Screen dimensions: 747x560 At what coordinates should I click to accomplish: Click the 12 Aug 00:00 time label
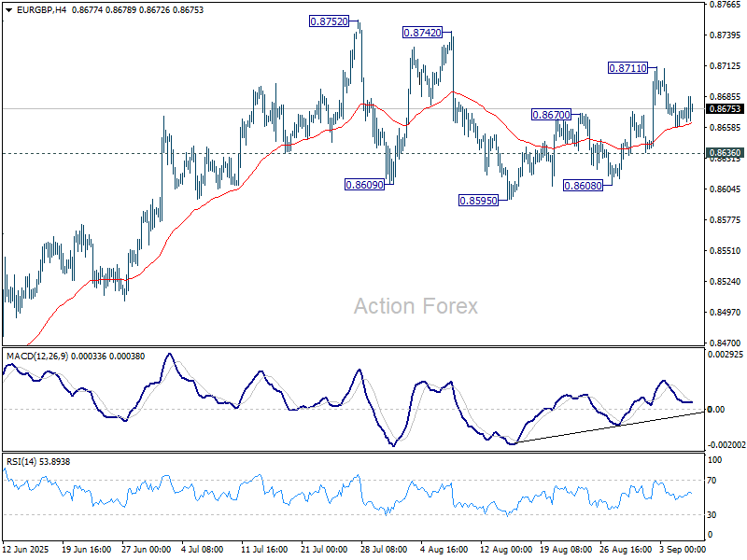(x=506, y=549)
